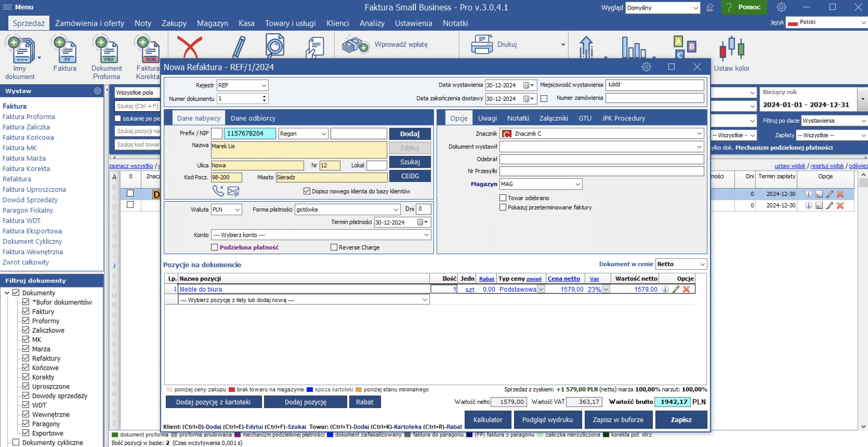This screenshot has width=868, height=447.
Task: Open the Forma płatności dropdown
Action: pos(348,210)
